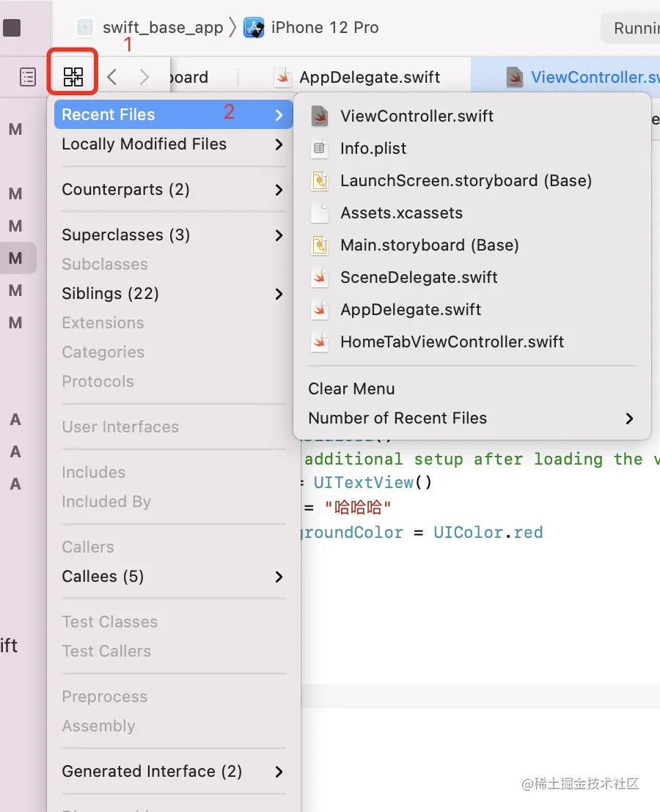Click the swift_base_app project icon
Image resolution: width=660 pixels, height=812 pixels.
[x=85, y=27]
